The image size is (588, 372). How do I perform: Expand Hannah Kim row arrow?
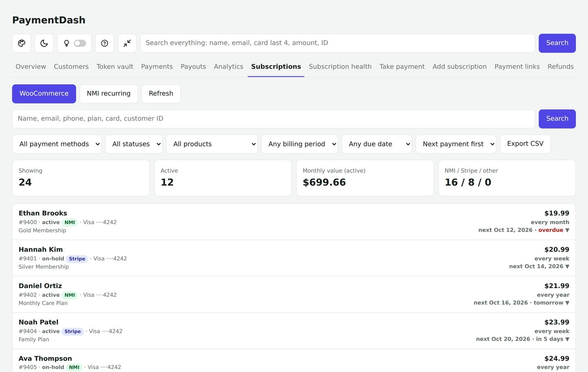point(567,267)
